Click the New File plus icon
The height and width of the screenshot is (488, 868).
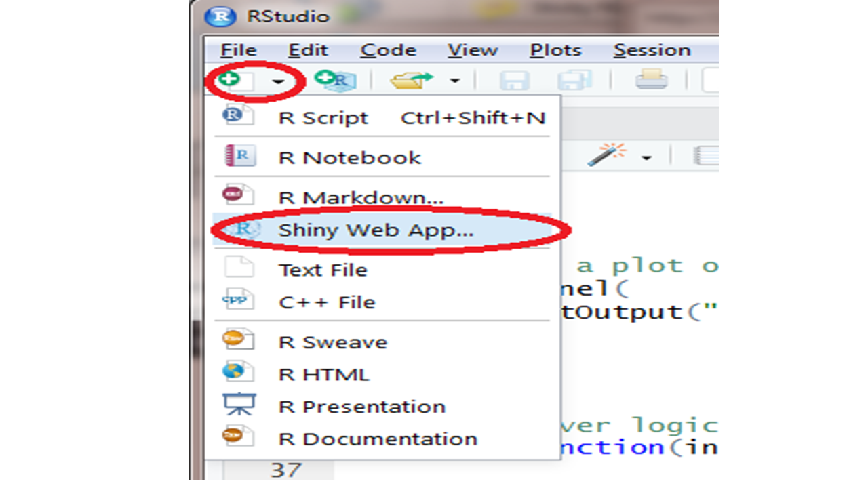point(235,81)
